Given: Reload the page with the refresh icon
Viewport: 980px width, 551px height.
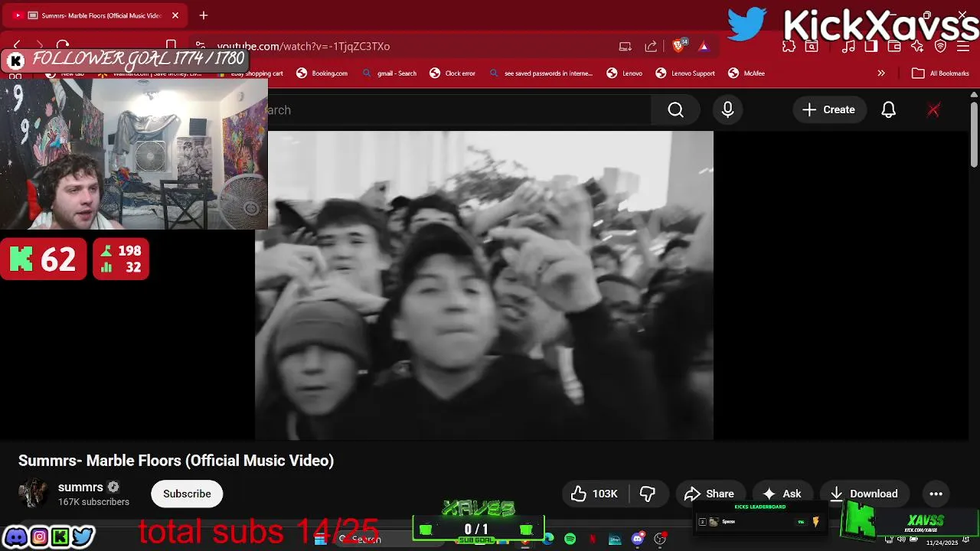Looking at the screenshot, I should pyautogui.click(x=63, y=46).
